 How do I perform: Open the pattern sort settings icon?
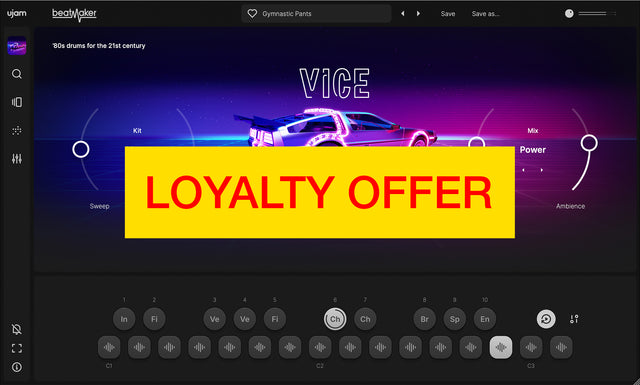[574, 319]
